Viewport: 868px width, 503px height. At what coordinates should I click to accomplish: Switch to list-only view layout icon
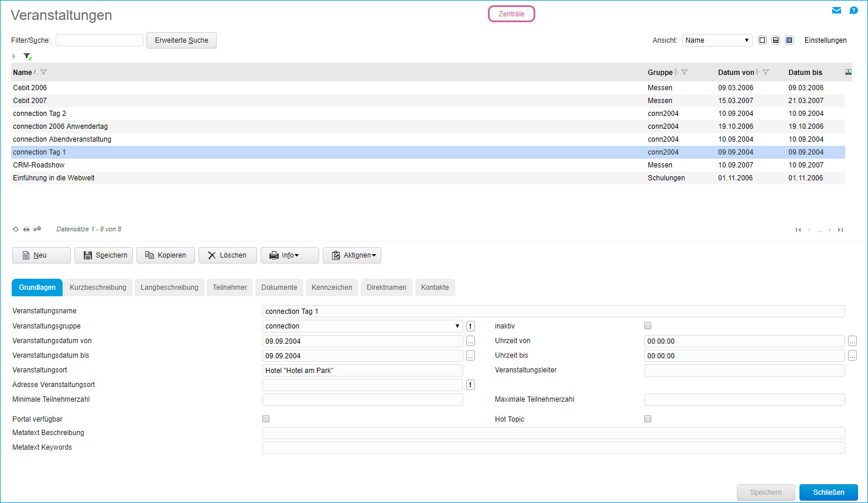tap(762, 40)
